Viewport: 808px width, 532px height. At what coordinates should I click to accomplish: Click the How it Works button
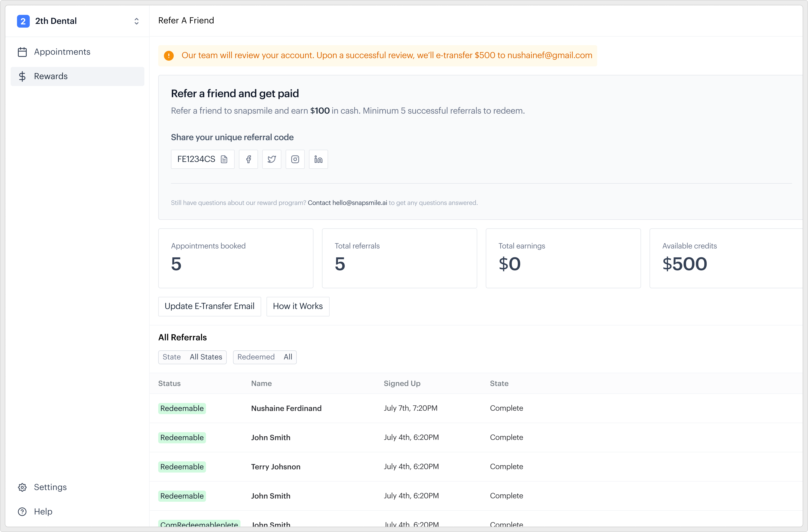(298, 307)
